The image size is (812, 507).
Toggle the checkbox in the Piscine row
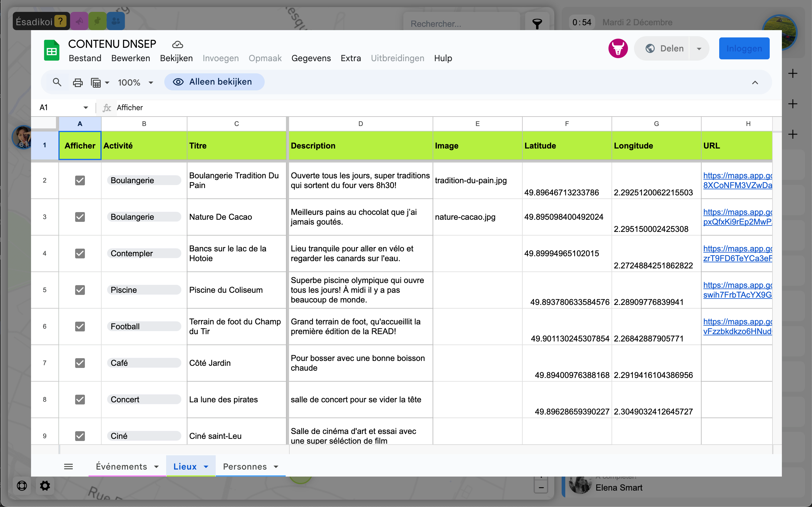click(x=80, y=290)
